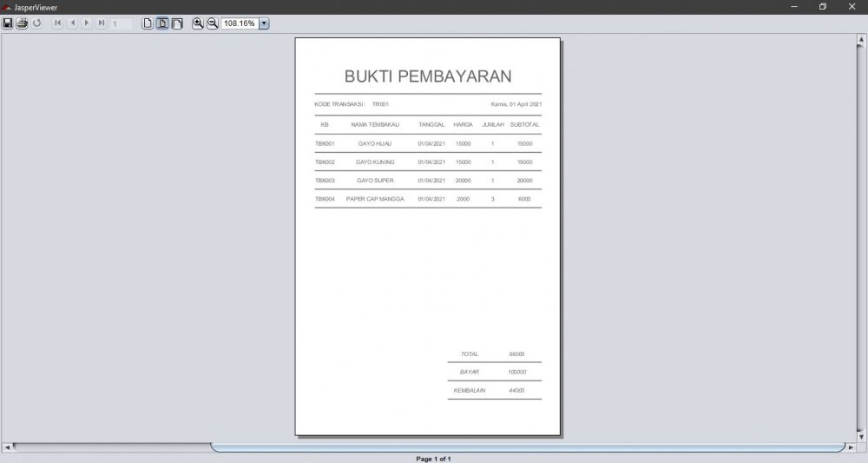Image resolution: width=868 pixels, height=463 pixels.
Task: Click the horizontal scrollbar thumb
Action: (528, 447)
